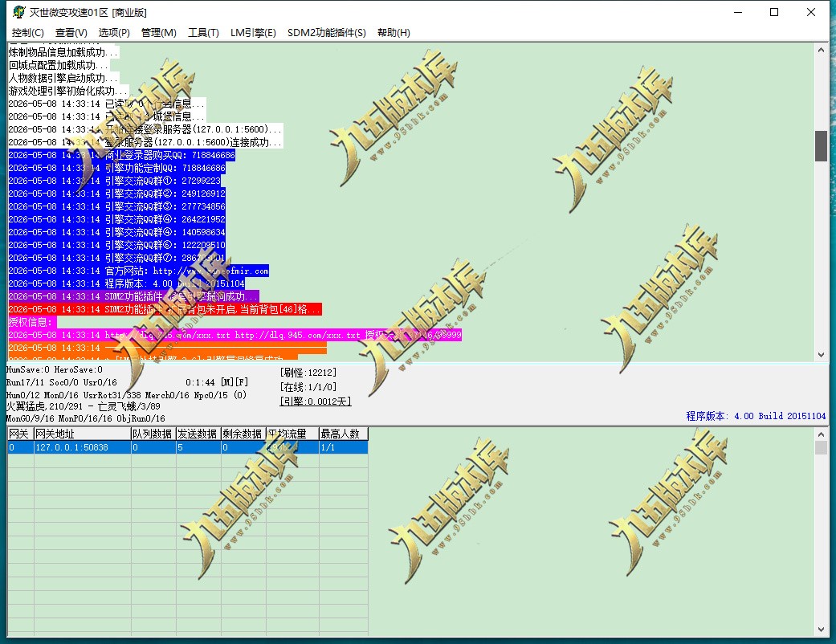Click the red 当前背包[46]格 log line
Screen dimensions: 836x644
pos(165,309)
